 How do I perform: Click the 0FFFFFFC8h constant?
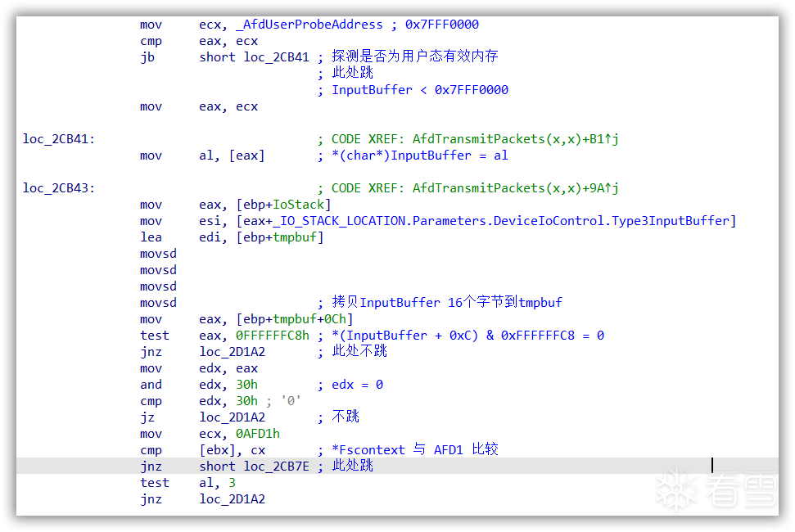(273, 336)
